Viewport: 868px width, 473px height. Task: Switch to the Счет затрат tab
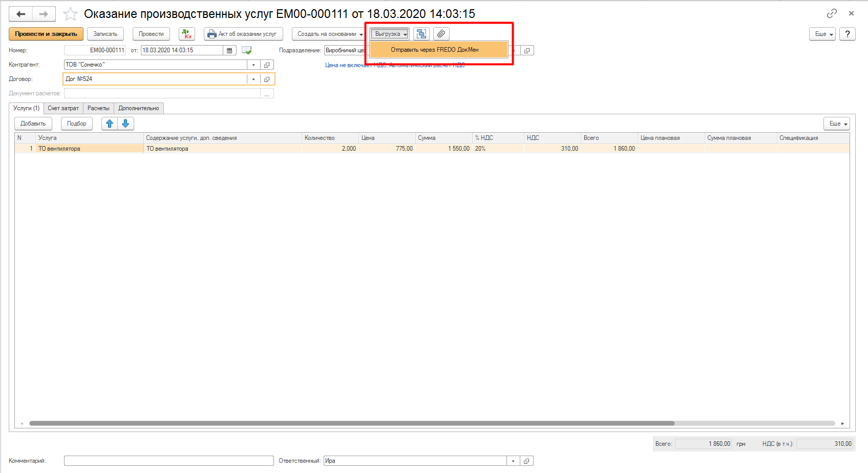[x=63, y=108]
